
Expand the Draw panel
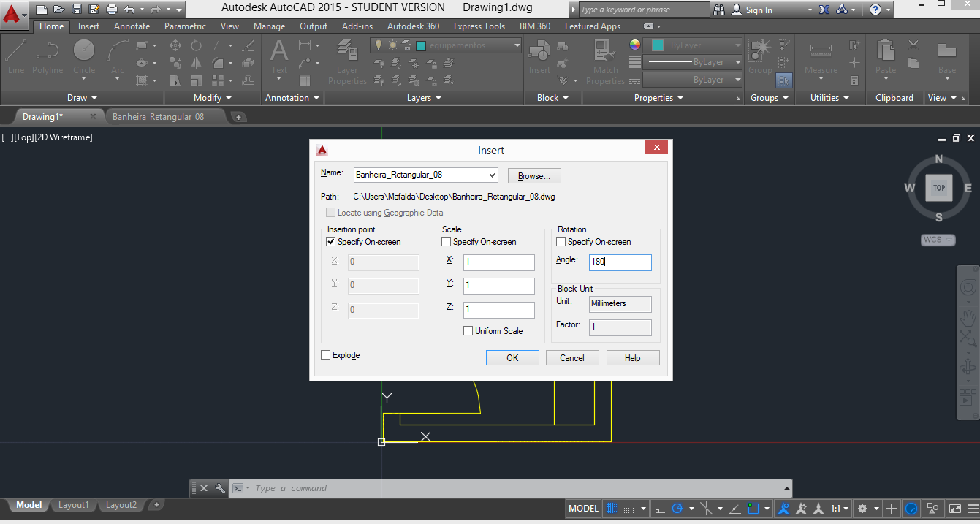(x=82, y=98)
